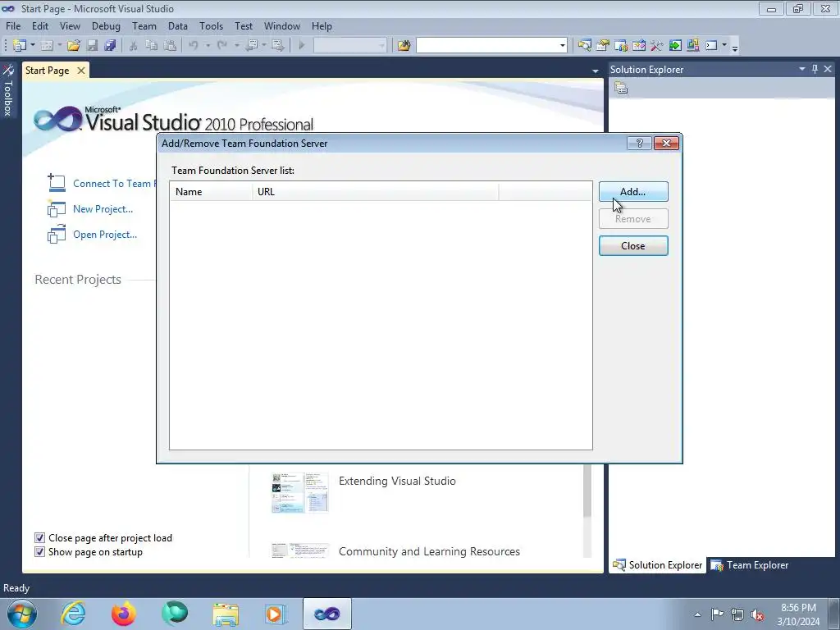
Task: Click the Redo arrow icon
Action: click(x=221, y=46)
